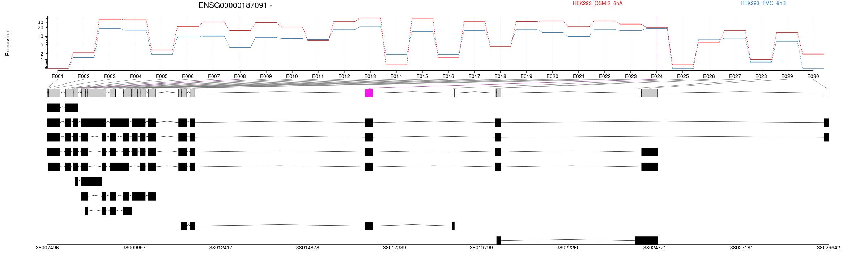Click genomic coordinate 38007496
The width and height of the screenshot is (868, 253).
pyautogui.click(x=47, y=248)
